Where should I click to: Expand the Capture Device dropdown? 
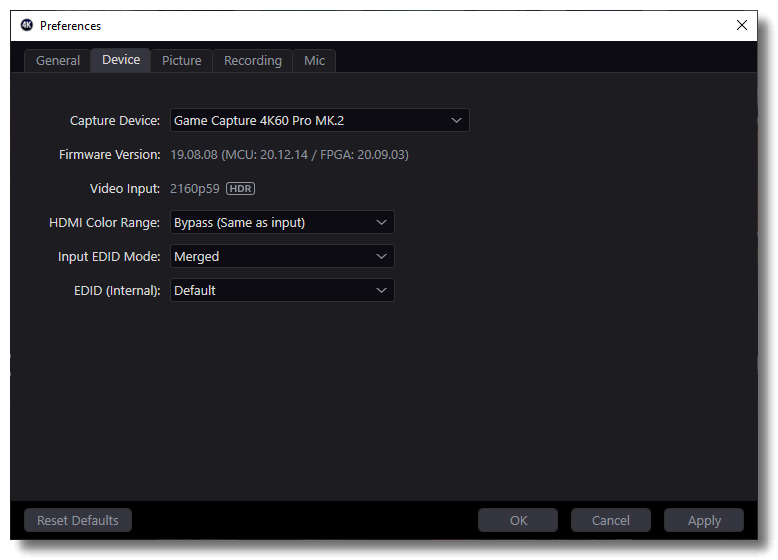[x=319, y=120]
